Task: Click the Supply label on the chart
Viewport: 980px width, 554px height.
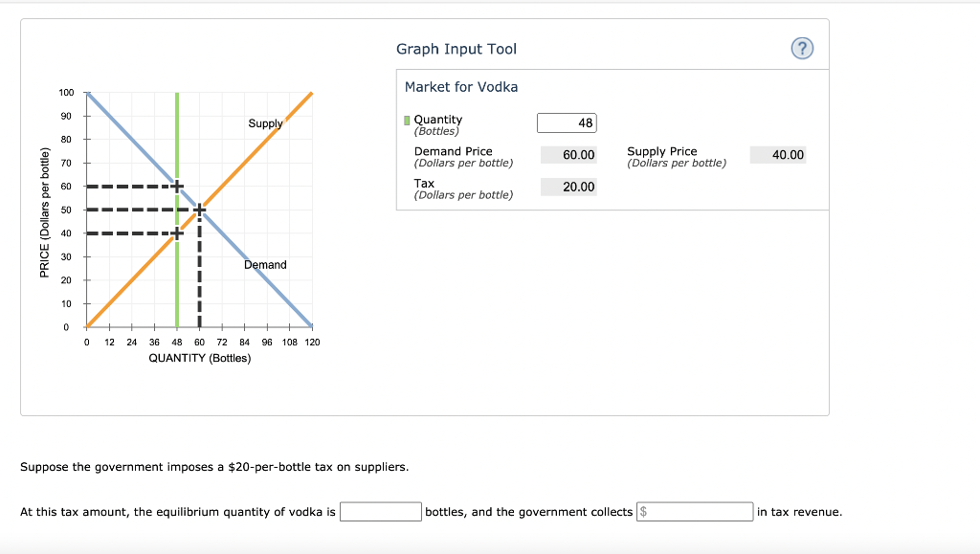Action: click(x=265, y=123)
